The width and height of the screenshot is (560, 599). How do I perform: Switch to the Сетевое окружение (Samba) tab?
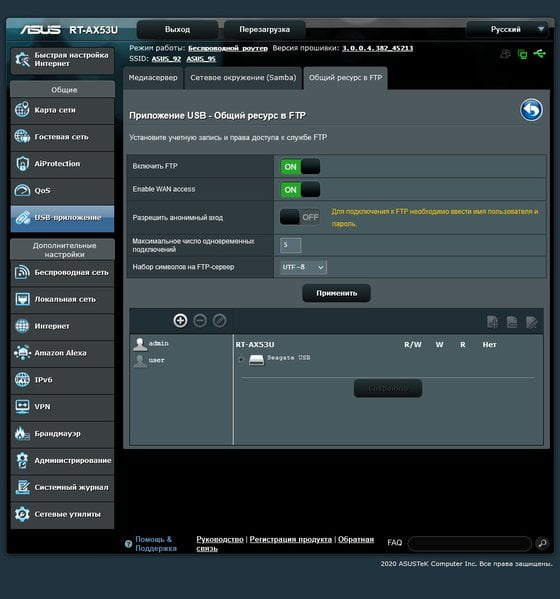[x=243, y=78]
